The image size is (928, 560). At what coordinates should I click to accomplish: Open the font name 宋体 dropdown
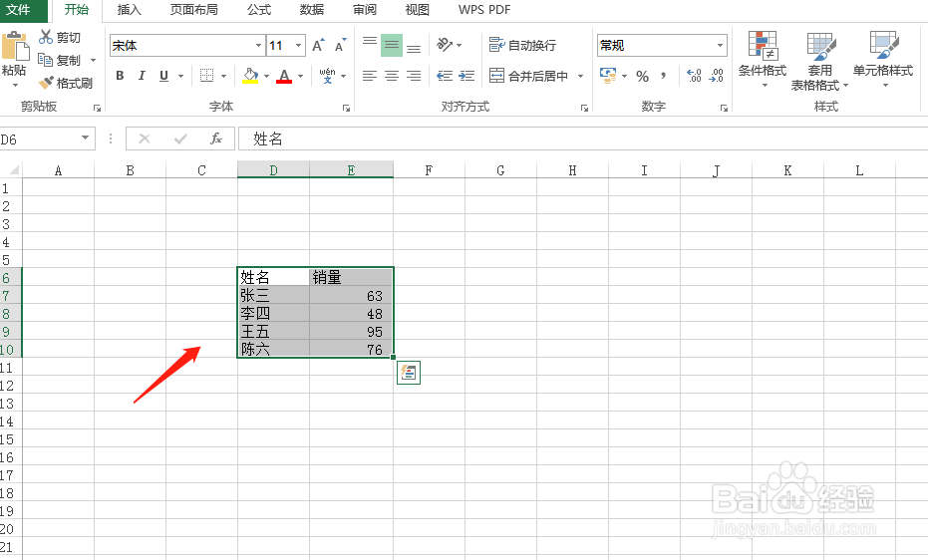pos(258,46)
